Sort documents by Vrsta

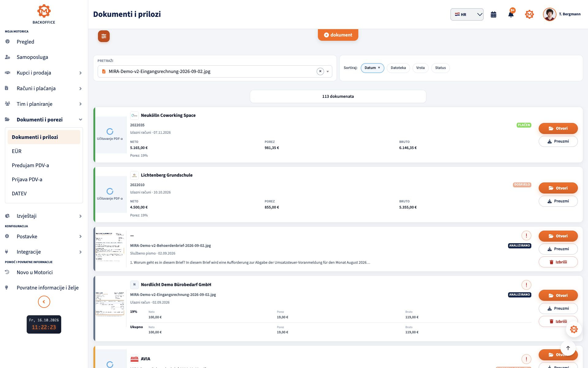click(x=420, y=68)
